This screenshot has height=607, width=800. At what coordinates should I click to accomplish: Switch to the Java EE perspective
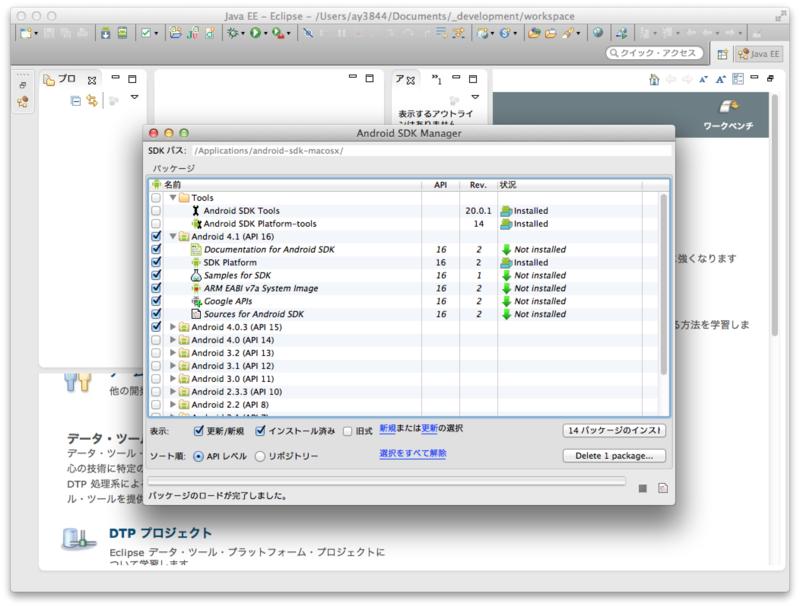tap(757, 54)
